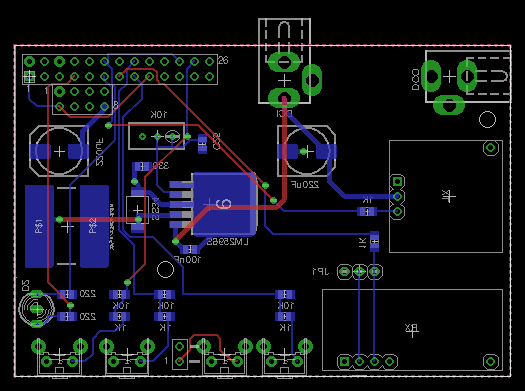This screenshot has height=391, width=525.
Task: Click the middle pad of jumper JP1
Action: point(360,271)
